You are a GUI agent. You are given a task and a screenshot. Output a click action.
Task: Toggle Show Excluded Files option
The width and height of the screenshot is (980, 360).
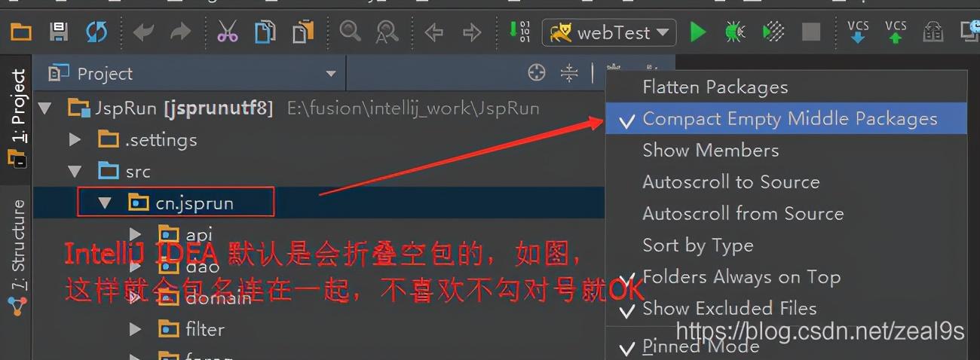coord(786,308)
